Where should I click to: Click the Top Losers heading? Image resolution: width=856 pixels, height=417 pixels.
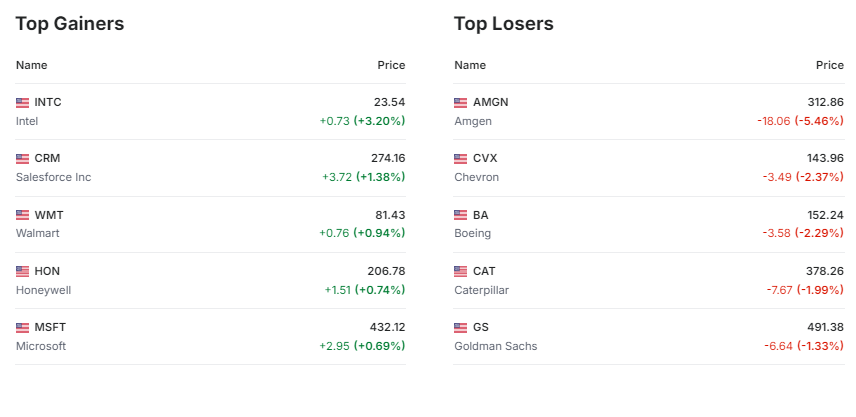pyautogui.click(x=504, y=24)
